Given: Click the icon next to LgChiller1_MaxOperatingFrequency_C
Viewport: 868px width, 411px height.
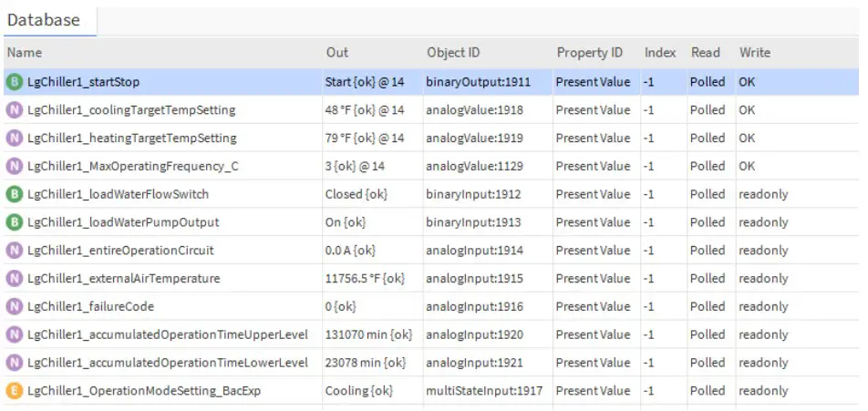Looking at the screenshot, I should coord(15,167).
